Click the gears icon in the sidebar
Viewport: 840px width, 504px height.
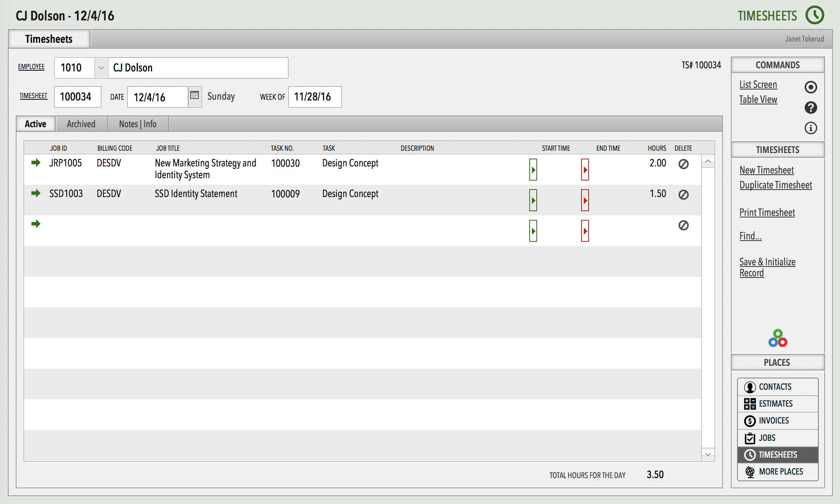coord(778,338)
